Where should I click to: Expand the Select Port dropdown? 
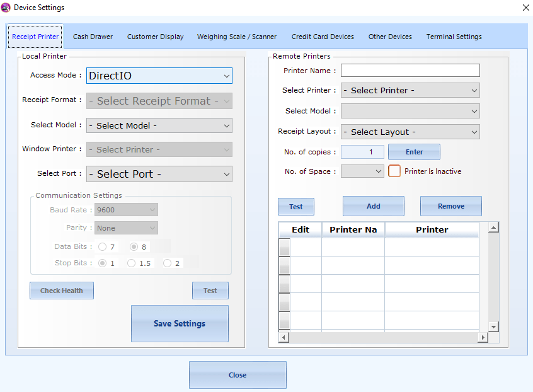pos(159,174)
